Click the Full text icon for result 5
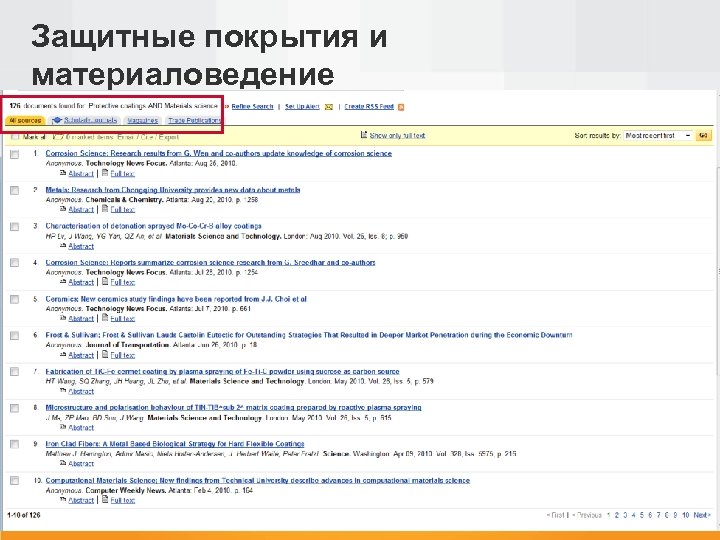This screenshot has width=720, height=540. (105, 317)
